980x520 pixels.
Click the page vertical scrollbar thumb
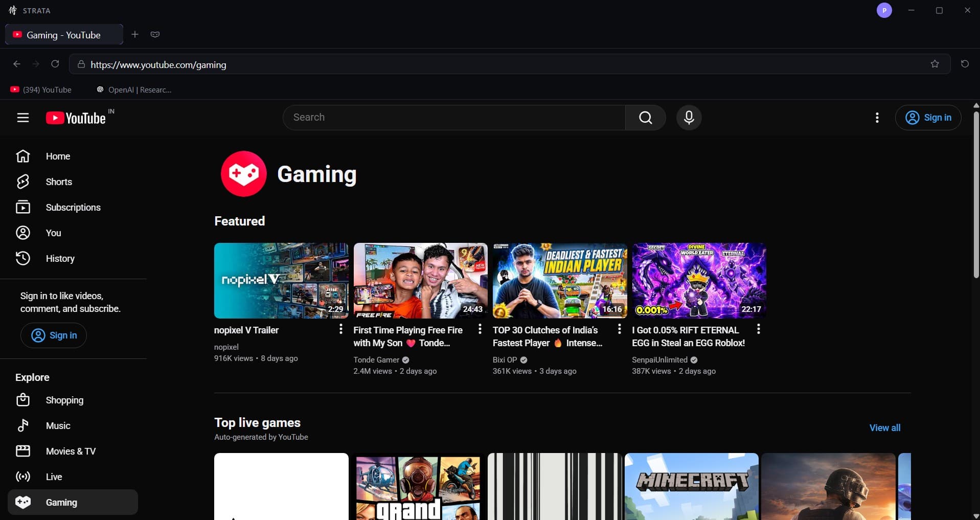976,194
